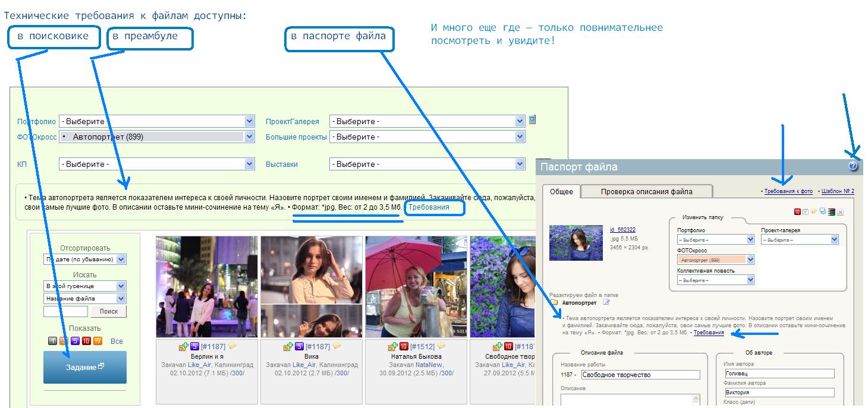The width and height of the screenshot is (868, 408).
Task: Open the sort order По дате dropdown
Action: (85, 260)
